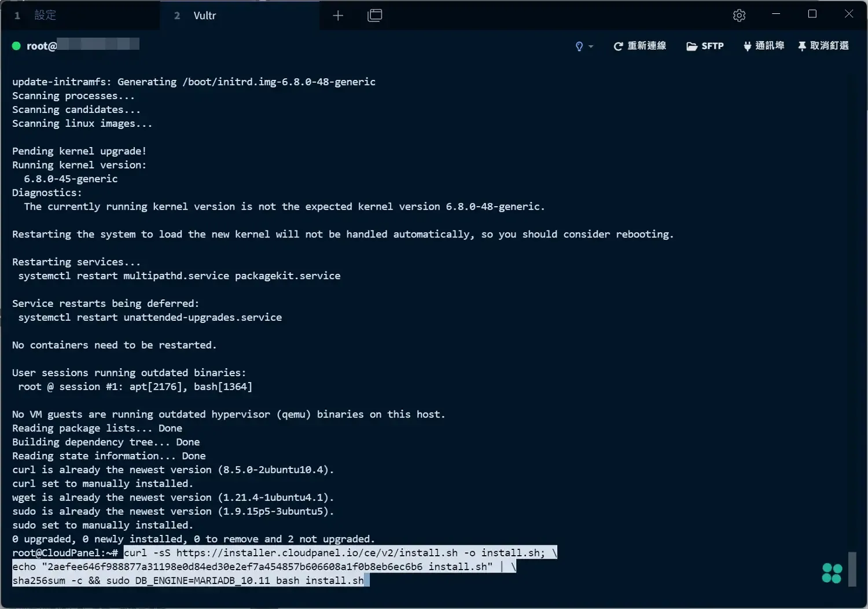Open the ports (通訊埠) panel
Screen dimensions: 868x609
click(763, 46)
